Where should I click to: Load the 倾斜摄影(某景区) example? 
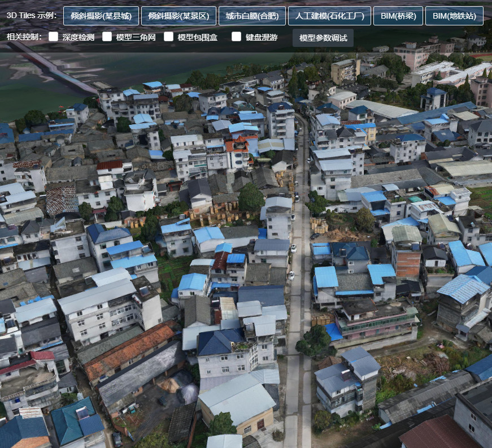pyautogui.click(x=178, y=16)
